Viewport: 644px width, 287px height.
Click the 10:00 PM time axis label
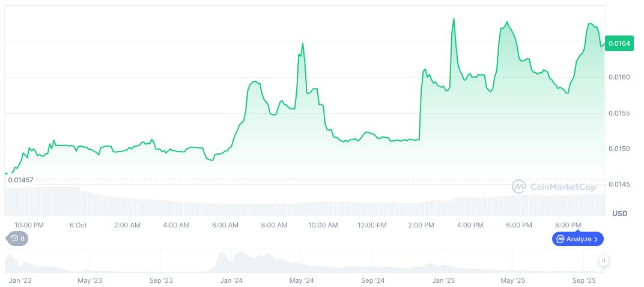pos(29,225)
